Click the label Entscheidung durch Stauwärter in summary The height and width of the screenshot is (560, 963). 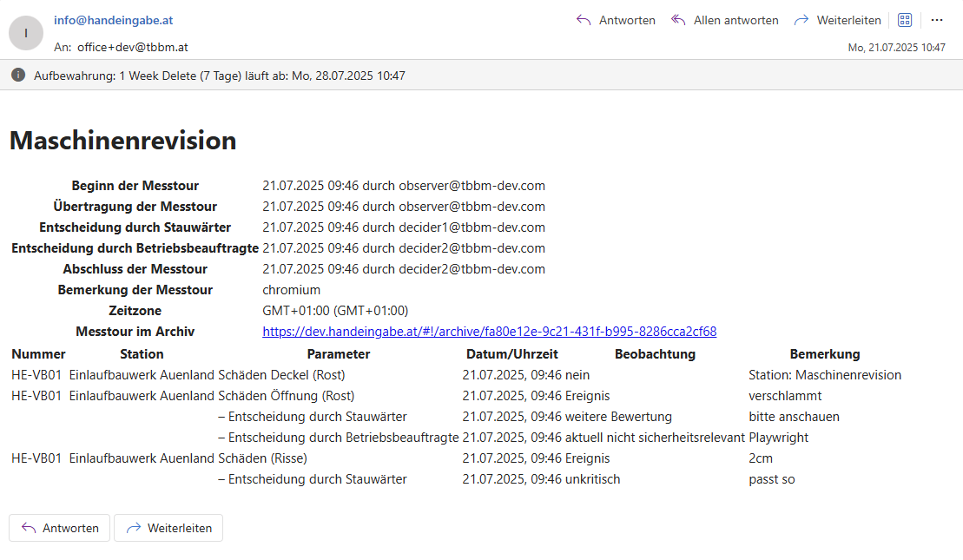135,227
